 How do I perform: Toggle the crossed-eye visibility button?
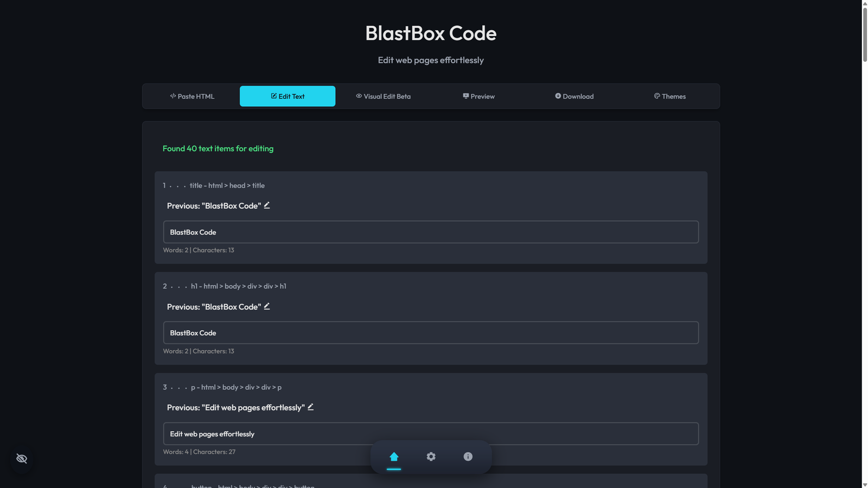click(x=22, y=459)
